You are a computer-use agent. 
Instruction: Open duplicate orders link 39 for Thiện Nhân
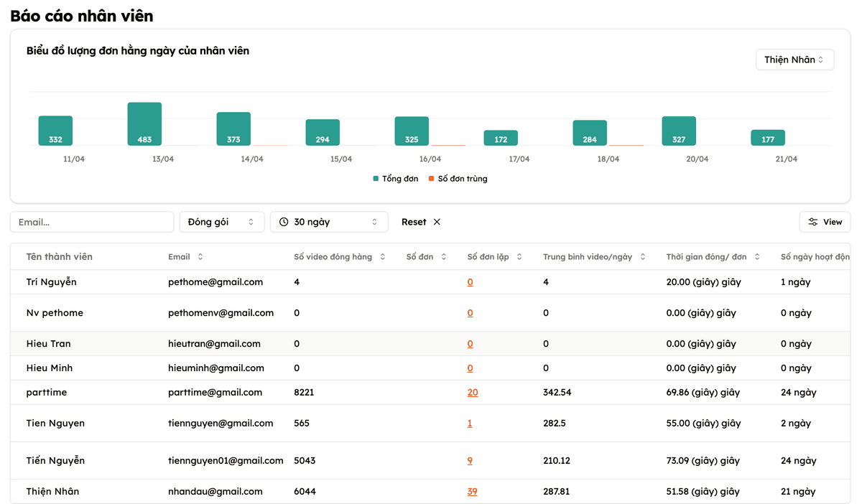472,492
